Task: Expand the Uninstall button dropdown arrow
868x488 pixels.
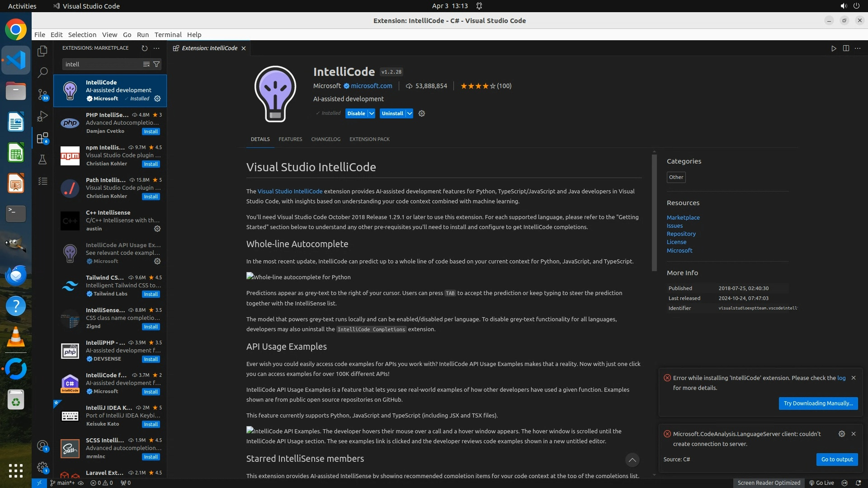Action: 409,113
